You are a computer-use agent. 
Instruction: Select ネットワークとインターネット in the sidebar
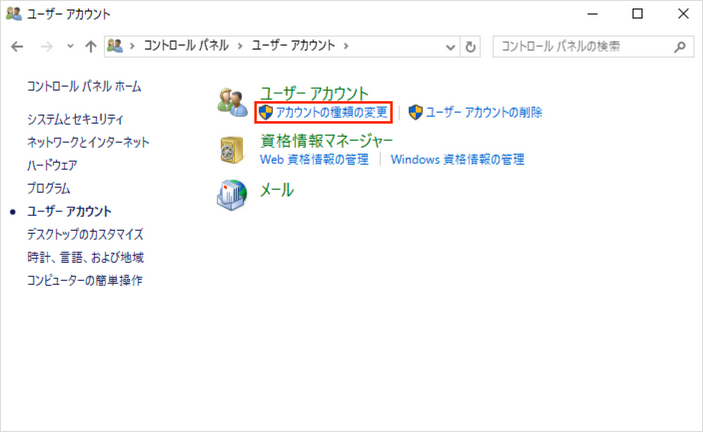click(x=88, y=142)
